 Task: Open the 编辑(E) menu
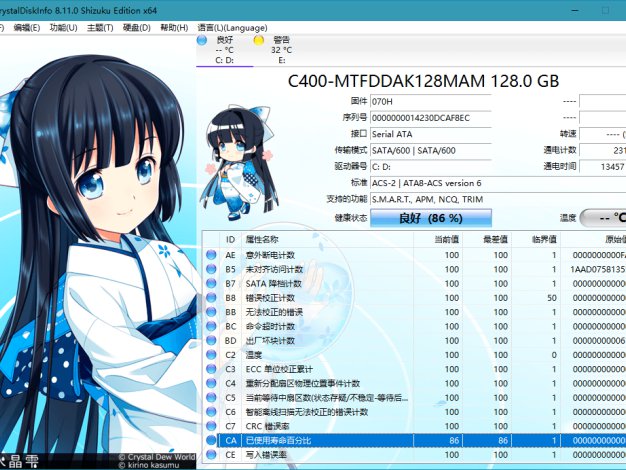click(27, 28)
